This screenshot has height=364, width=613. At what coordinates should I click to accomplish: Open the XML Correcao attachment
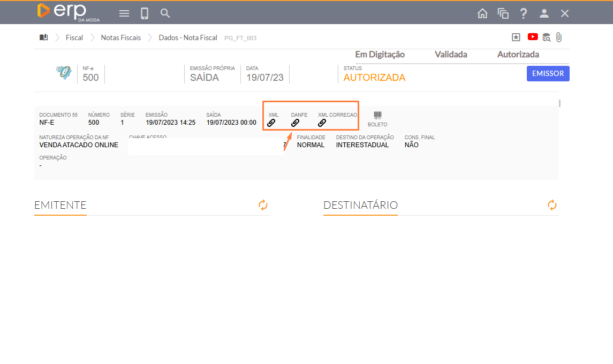coord(322,123)
